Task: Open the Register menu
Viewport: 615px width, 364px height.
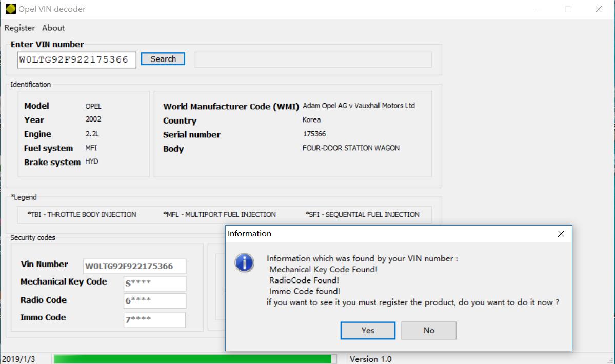Action: pos(19,28)
